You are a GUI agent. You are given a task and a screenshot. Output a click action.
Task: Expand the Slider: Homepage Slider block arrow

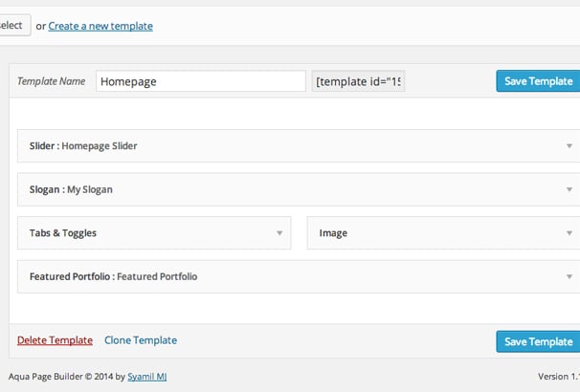[569, 146]
